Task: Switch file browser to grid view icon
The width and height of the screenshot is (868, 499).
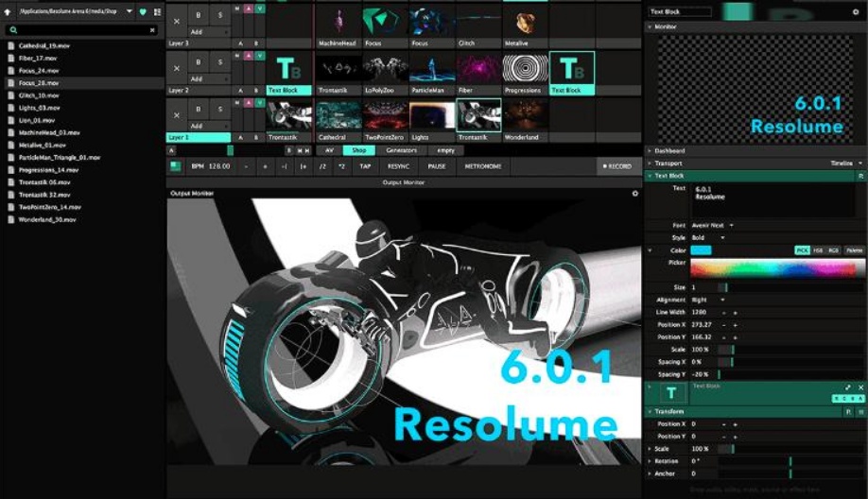Action: [x=157, y=12]
